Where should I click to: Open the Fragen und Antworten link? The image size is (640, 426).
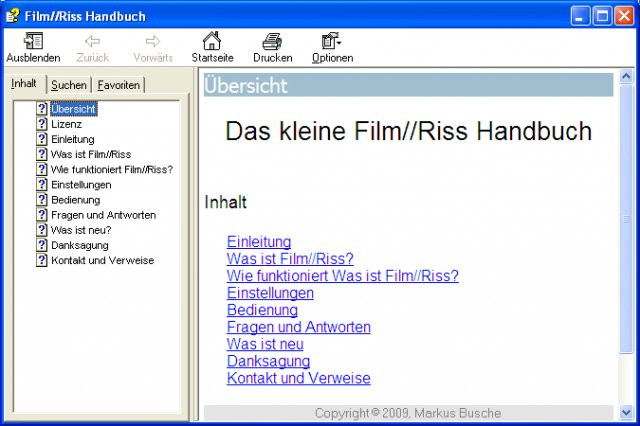click(x=299, y=327)
